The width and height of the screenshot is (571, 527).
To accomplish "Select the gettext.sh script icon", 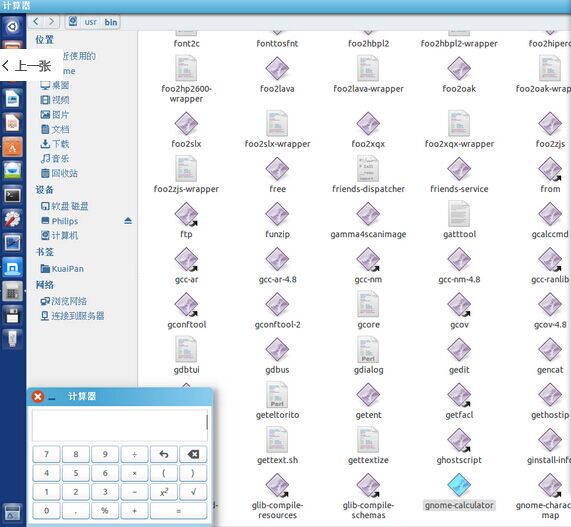I will tap(277, 440).
